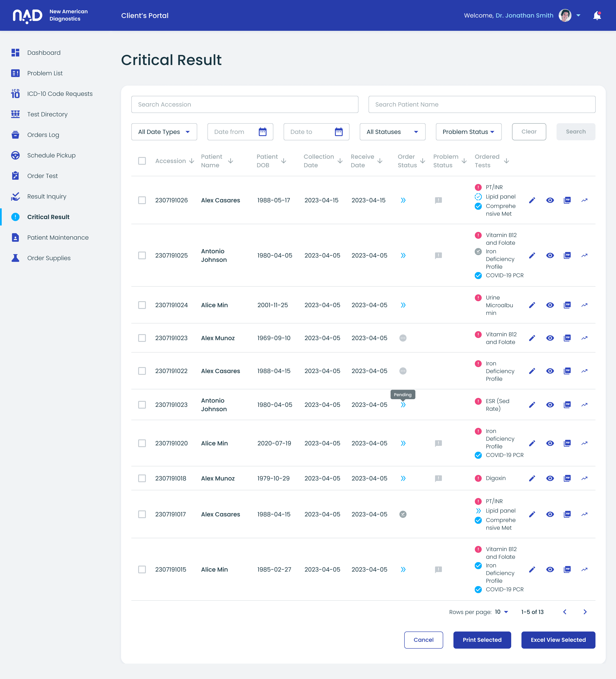Image resolution: width=616 pixels, height=679 pixels.
Task: Click order status icon for 2307191017
Action: (403, 514)
